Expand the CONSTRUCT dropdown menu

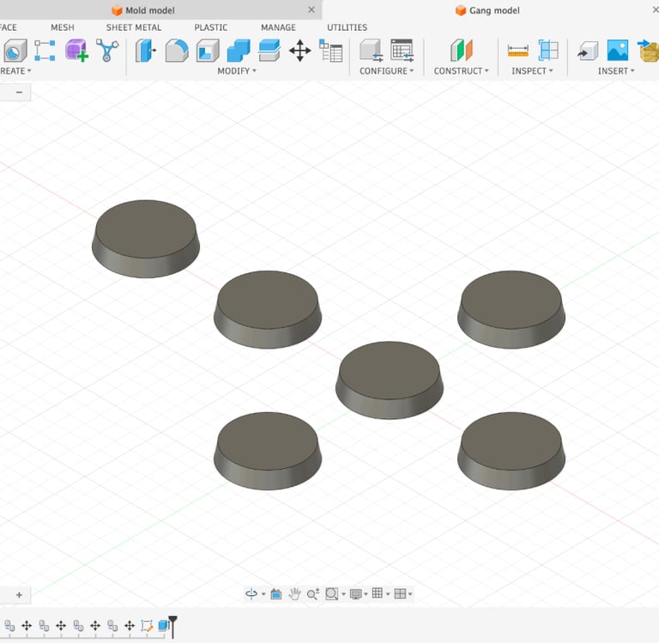[x=461, y=71]
